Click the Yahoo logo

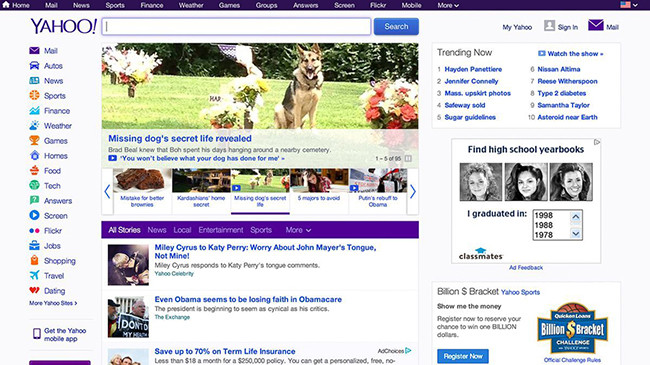point(63,26)
